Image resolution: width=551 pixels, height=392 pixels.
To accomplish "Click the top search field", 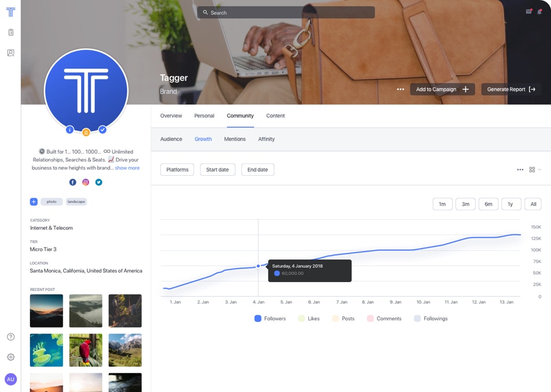I will pos(286,12).
